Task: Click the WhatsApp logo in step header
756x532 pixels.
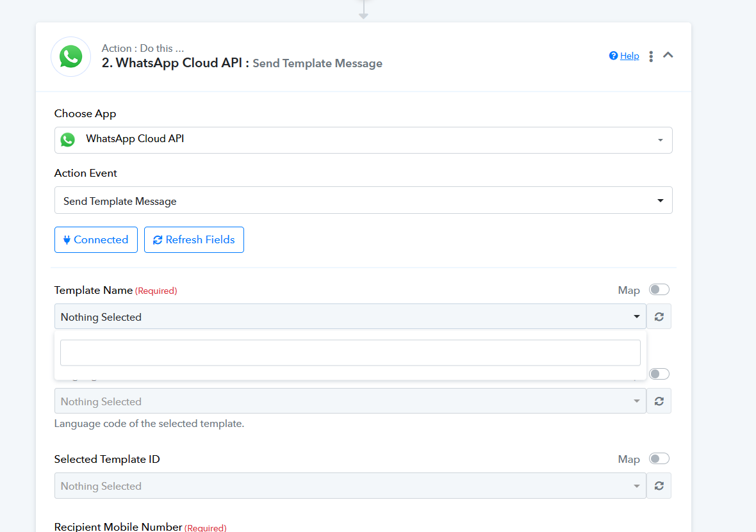Action: click(71, 56)
